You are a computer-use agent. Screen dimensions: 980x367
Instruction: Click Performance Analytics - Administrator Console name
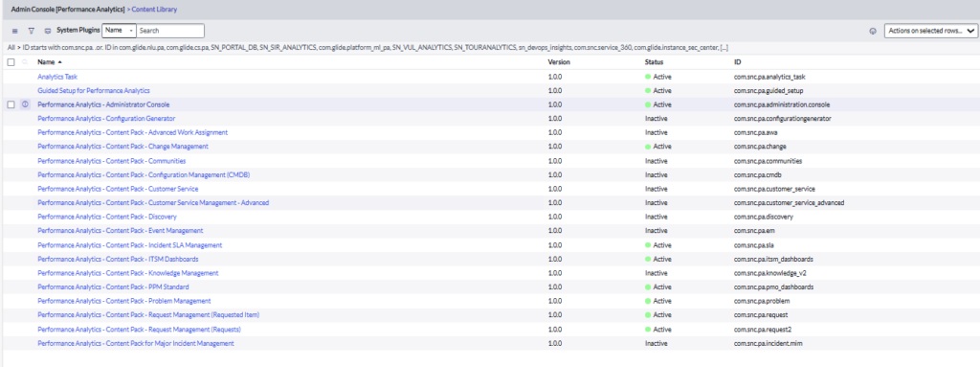(x=103, y=104)
